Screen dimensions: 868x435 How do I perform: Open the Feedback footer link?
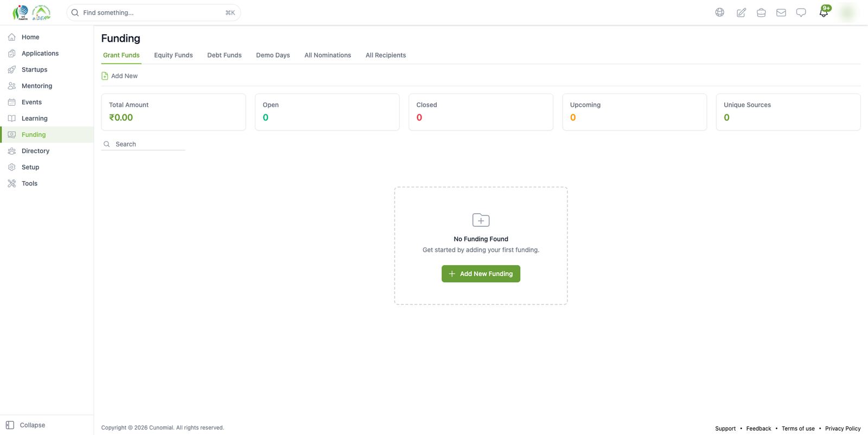pos(758,428)
